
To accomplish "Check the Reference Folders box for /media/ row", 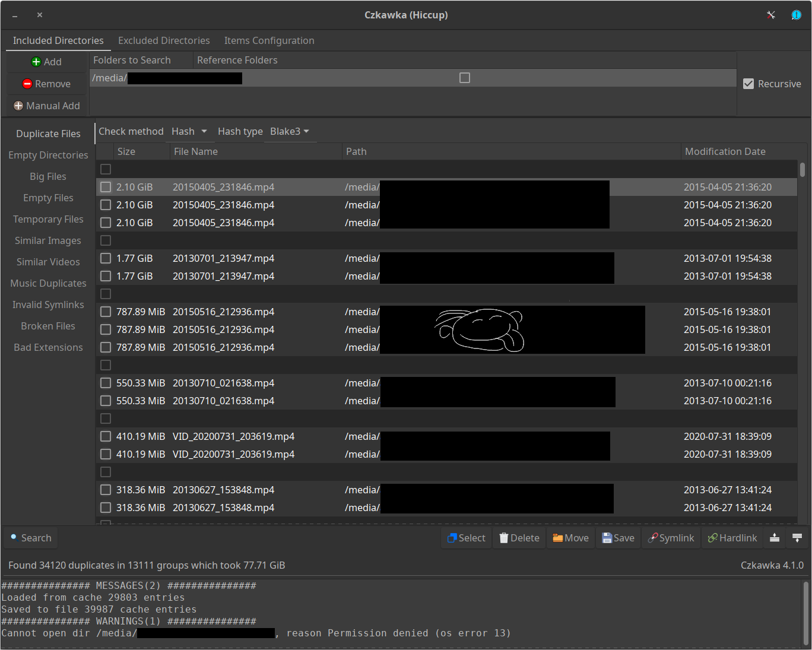I will pyautogui.click(x=465, y=78).
